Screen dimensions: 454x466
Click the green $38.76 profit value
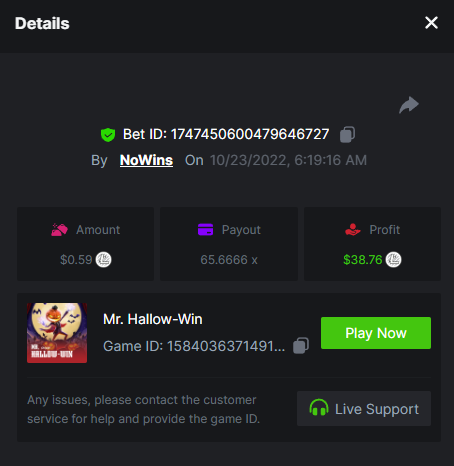coord(363,260)
